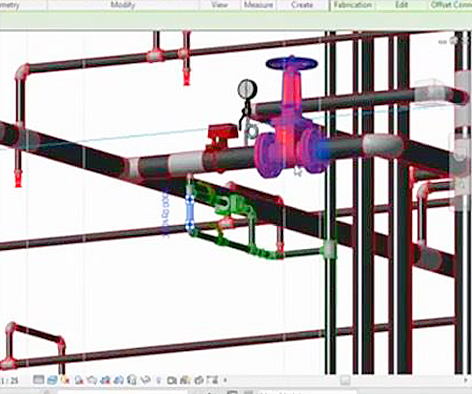Select the round pressure gauge dial
Viewport: 472px width, 394px height.
[x=247, y=89]
